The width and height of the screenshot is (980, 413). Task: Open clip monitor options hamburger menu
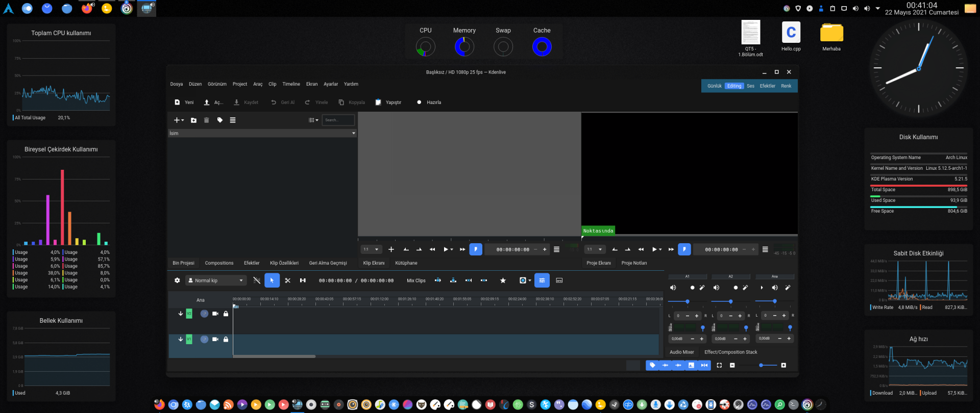556,249
